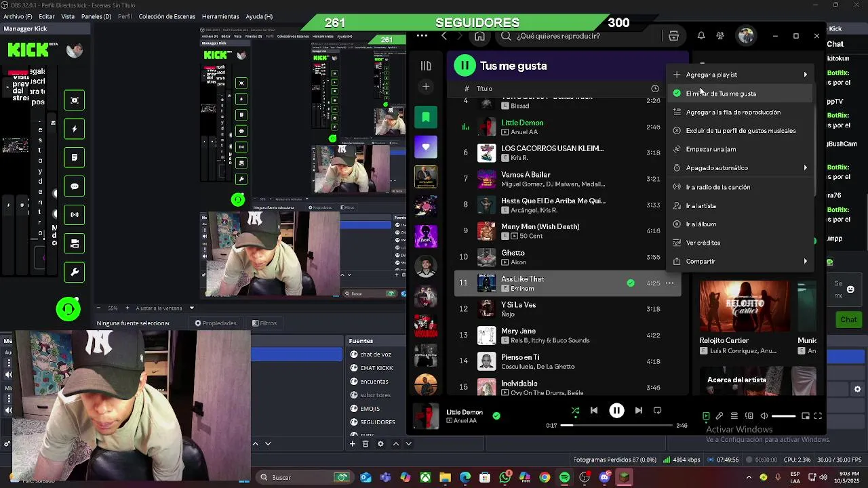Image resolution: width=868 pixels, height=488 pixels.
Task: Open OBS Herramientas menu
Action: [220, 16]
